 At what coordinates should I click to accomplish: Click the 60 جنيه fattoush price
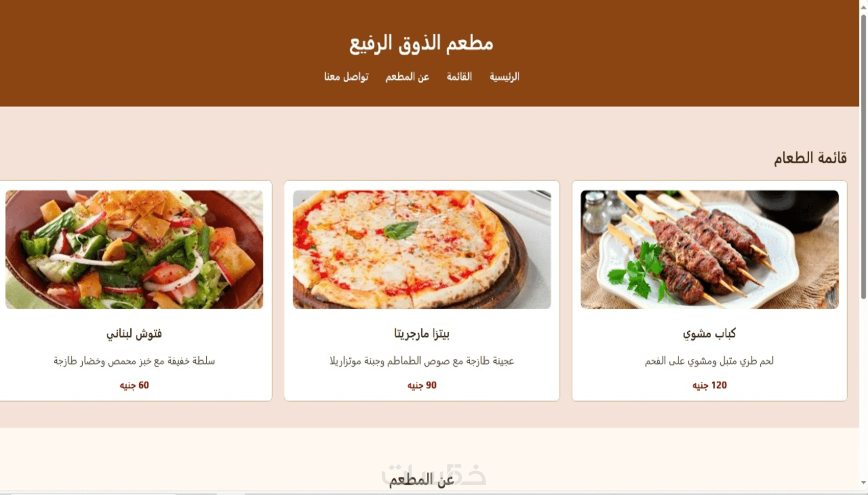point(134,385)
